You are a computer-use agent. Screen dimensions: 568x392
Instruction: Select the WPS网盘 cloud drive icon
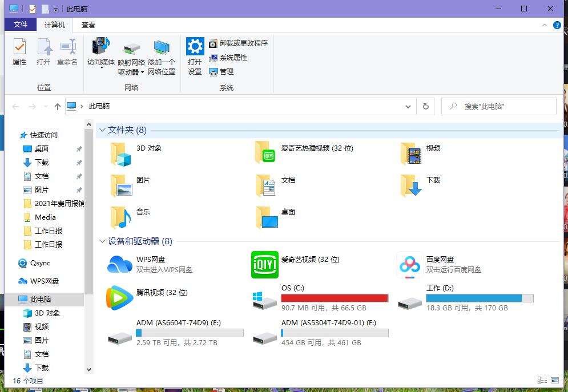click(120, 264)
